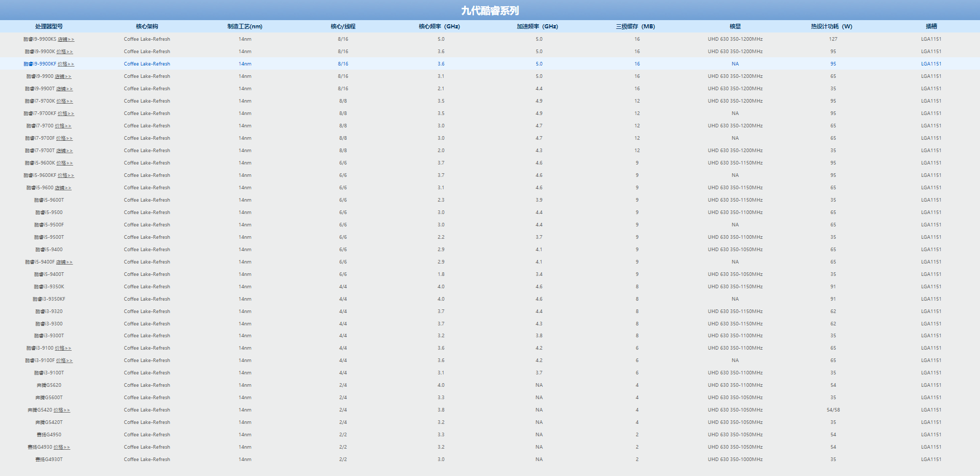Click the 8/16 cores cell in i9-9900KS row

[343, 39]
